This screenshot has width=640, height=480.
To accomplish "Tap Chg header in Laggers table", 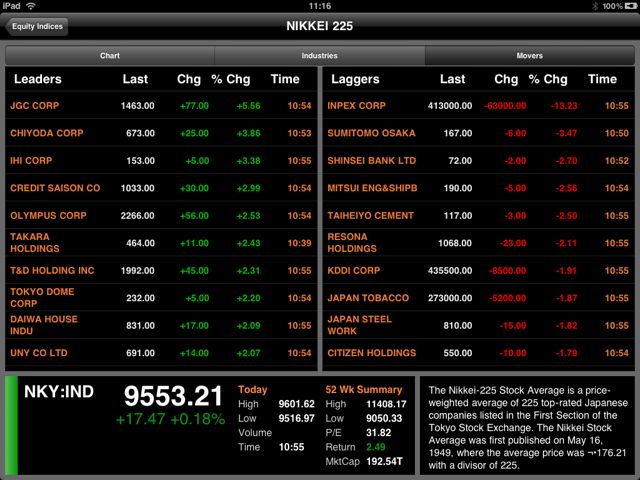I will pos(506,79).
